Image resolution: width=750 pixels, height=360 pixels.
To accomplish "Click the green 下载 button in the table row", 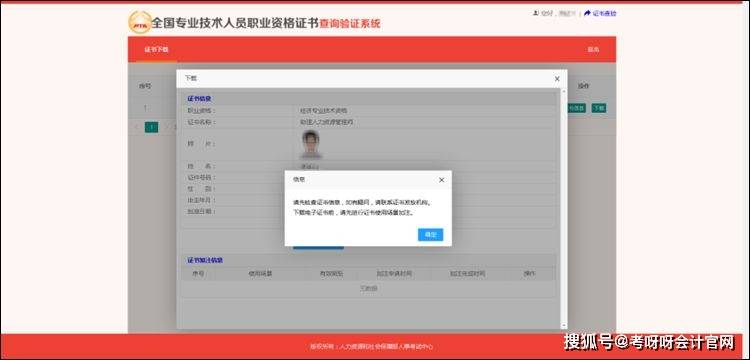I will point(599,108).
